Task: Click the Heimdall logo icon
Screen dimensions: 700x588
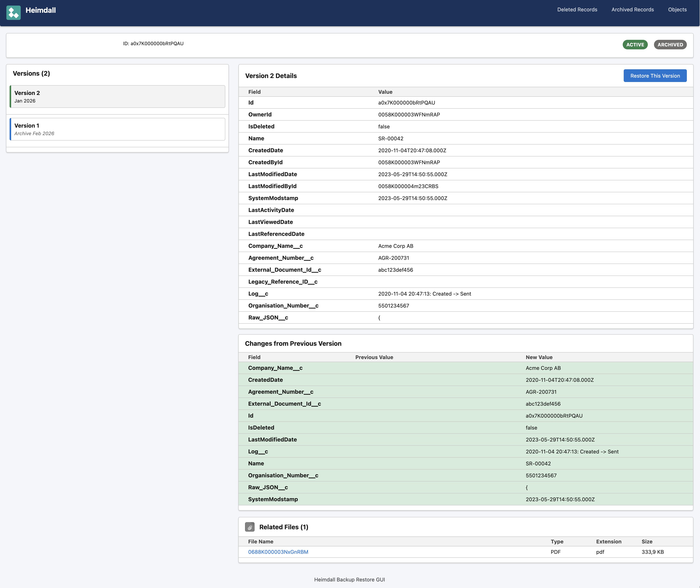Action: pyautogui.click(x=13, y=13)
